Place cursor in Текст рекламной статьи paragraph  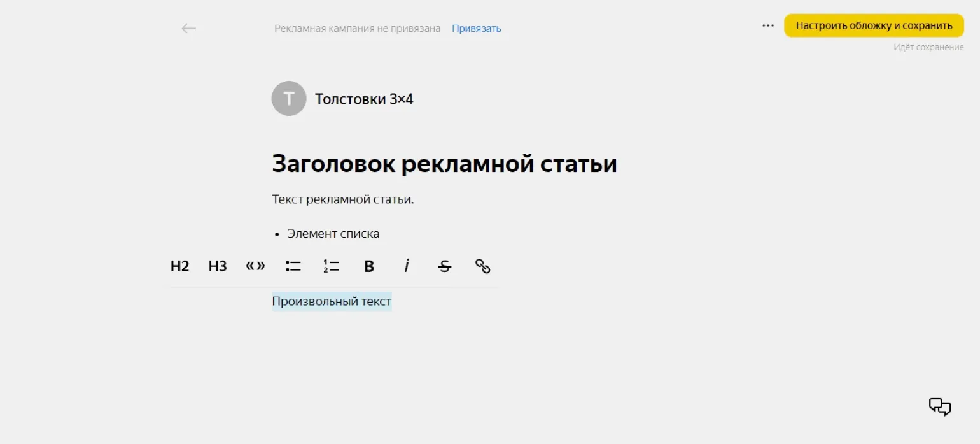coord(343,199)
